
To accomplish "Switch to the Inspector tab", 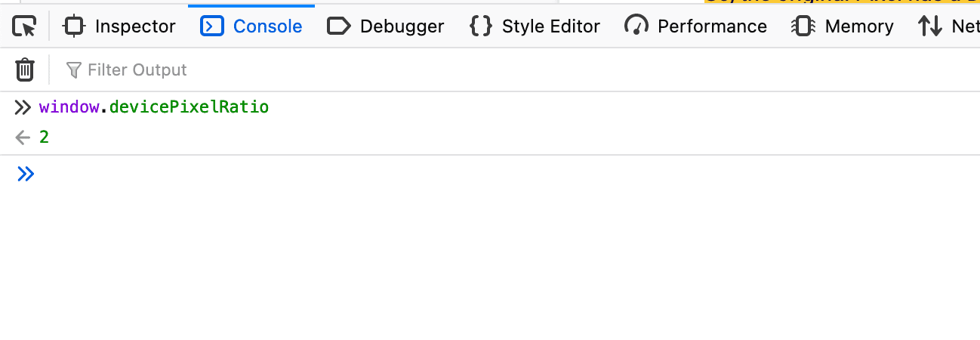I will coord(135,27).
